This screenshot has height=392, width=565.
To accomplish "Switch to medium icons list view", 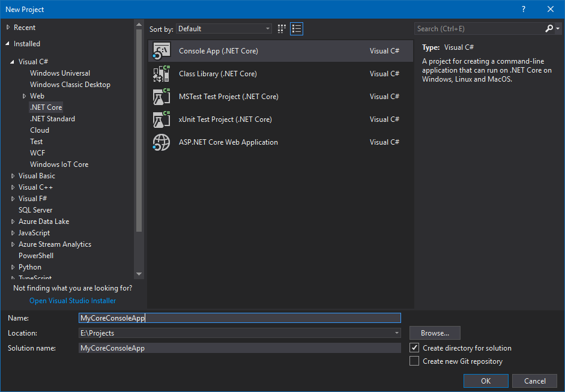I will click(297, 29).
